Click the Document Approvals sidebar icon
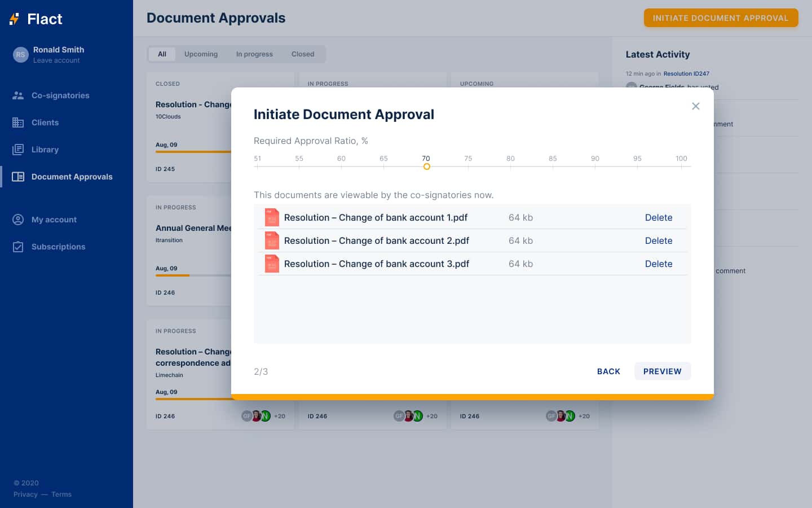The width and height of the screenshot is (812, 508). pos(18,177)
